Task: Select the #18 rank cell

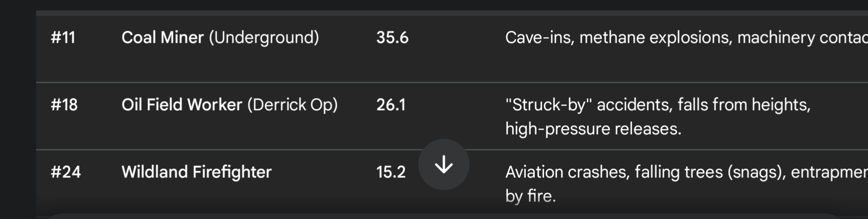Action: (x=64, y=105)
